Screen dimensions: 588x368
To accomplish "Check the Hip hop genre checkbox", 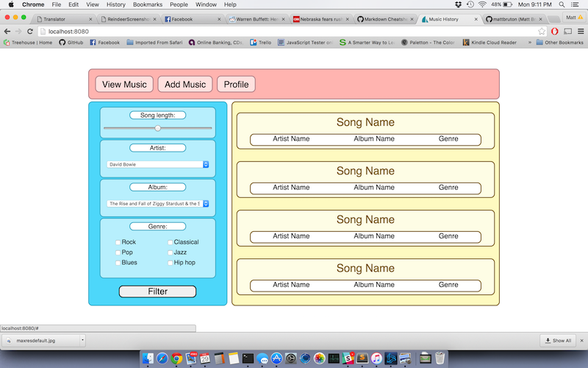I will (x=171, y=263).
